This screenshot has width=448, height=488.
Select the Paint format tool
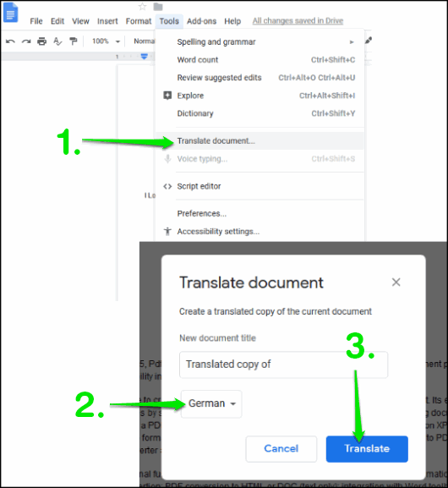(74, 41)
